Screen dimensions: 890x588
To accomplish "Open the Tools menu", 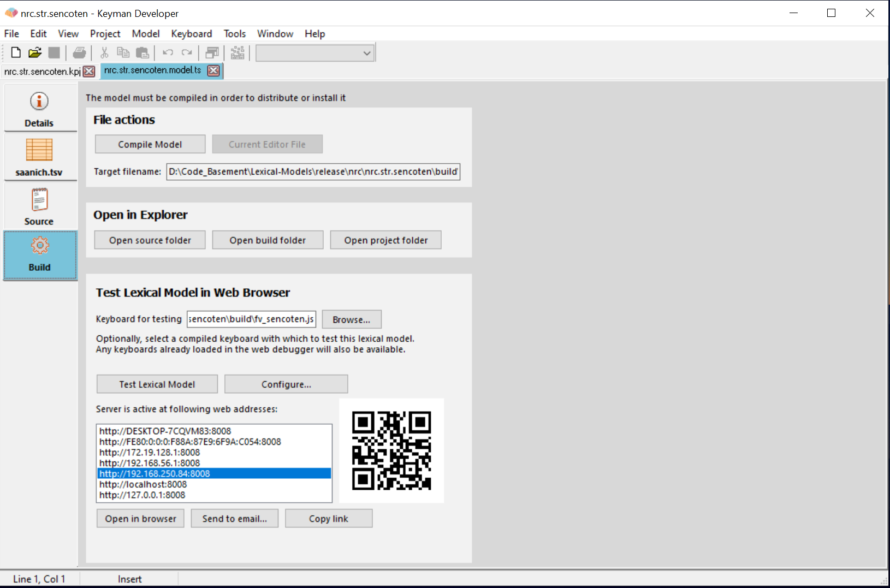I will tap(235, 34).
